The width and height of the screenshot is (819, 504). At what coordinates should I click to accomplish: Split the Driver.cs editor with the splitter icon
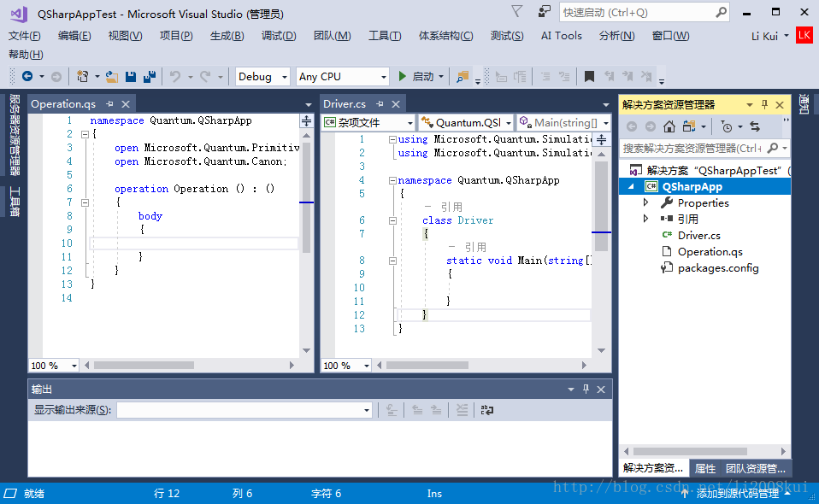point(602,140)
